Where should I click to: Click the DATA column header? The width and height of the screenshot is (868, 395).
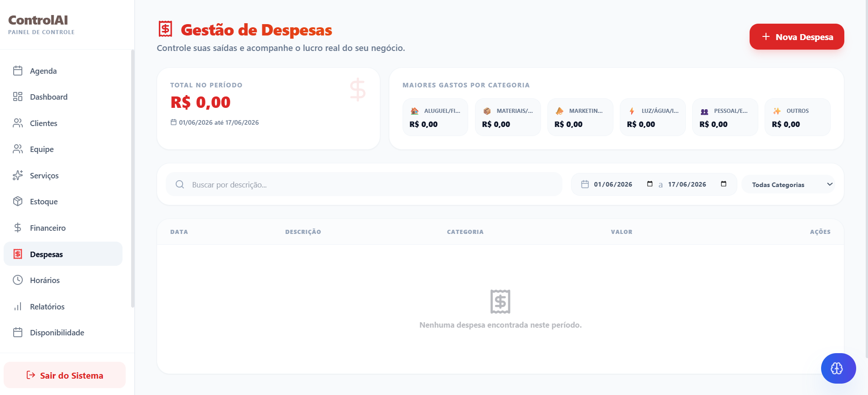point(179,232)
